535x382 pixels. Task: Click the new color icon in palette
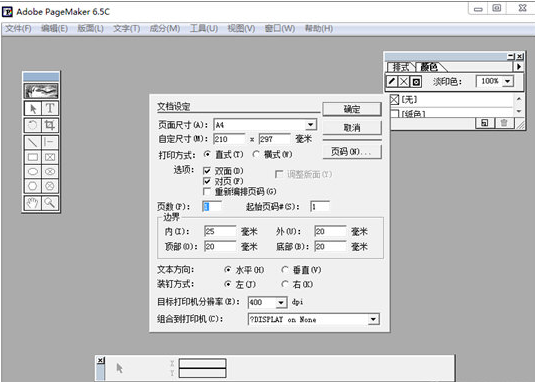pos(485,123)
